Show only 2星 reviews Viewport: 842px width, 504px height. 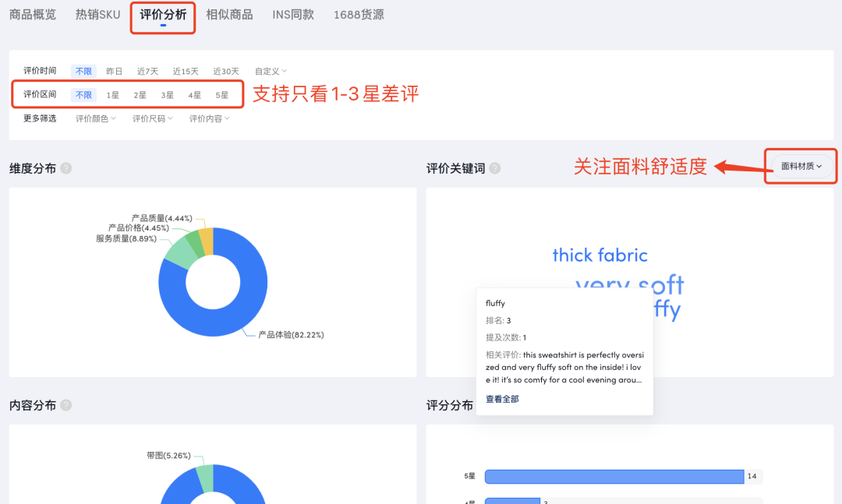click(140, 95)
